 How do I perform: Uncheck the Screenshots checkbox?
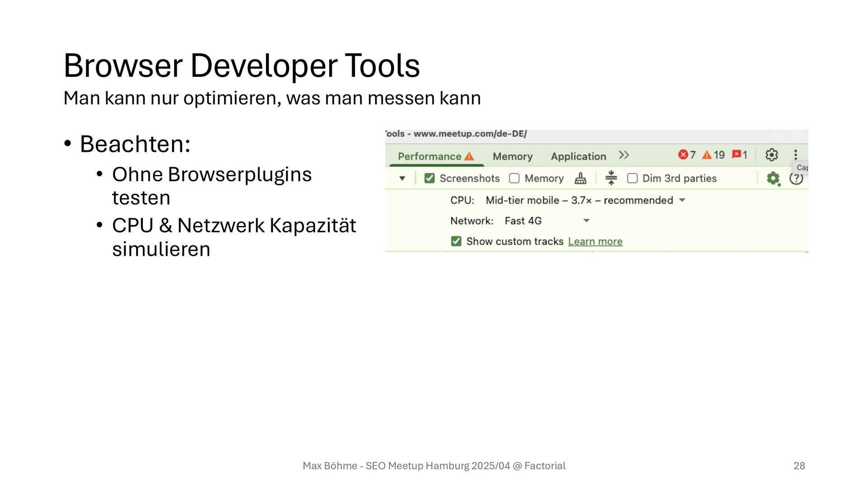point(429,178)
